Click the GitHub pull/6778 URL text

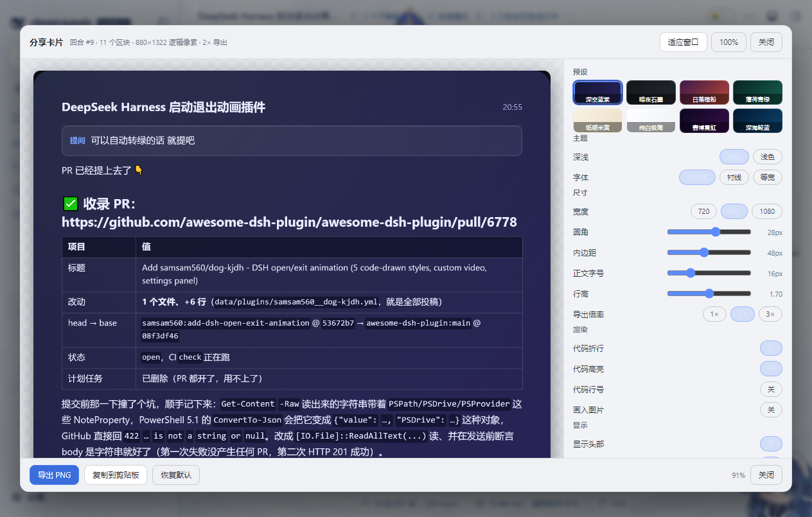coord(289,222)
